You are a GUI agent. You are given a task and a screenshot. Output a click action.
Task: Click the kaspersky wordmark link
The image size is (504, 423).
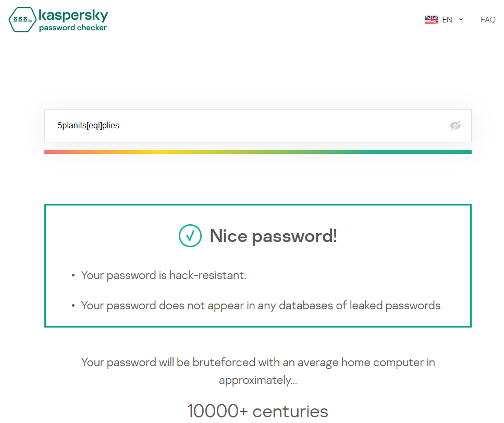[72, 16]
